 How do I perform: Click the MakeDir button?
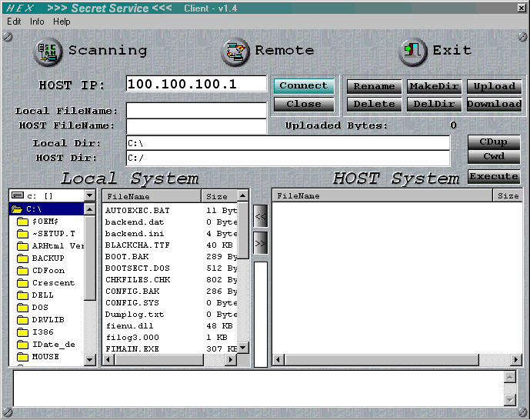point(433,86)
